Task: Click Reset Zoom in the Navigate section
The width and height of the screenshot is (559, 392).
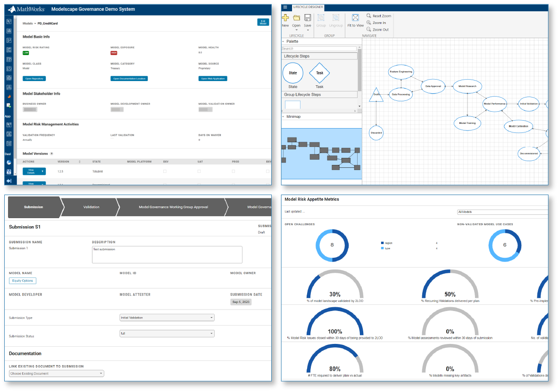Action: pyautogui.click(x=379, y=16)
